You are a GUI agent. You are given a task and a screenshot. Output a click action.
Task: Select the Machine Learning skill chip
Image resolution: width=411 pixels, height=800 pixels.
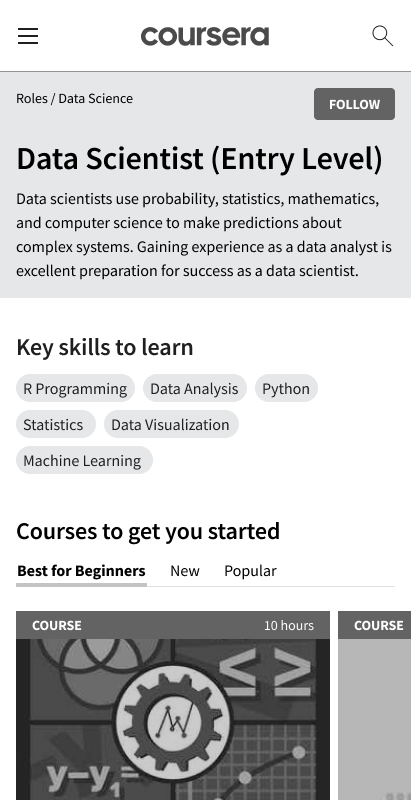(84, 460)
